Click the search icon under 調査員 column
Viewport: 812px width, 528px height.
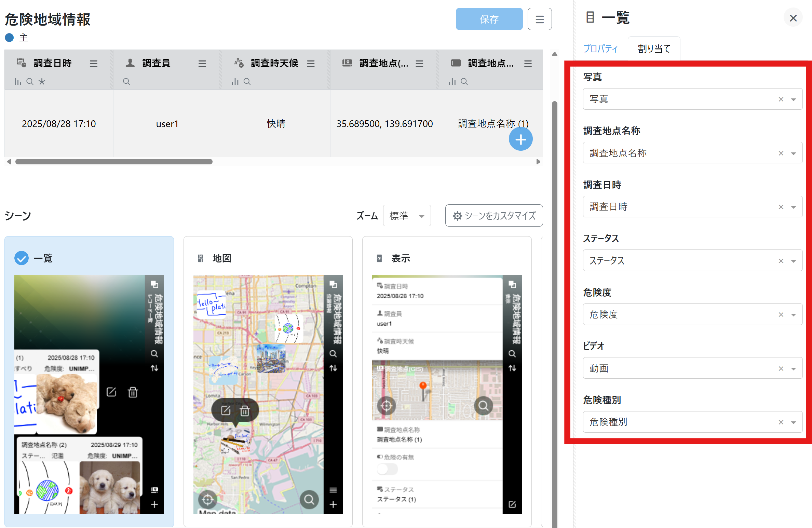(x=126, y=81)
